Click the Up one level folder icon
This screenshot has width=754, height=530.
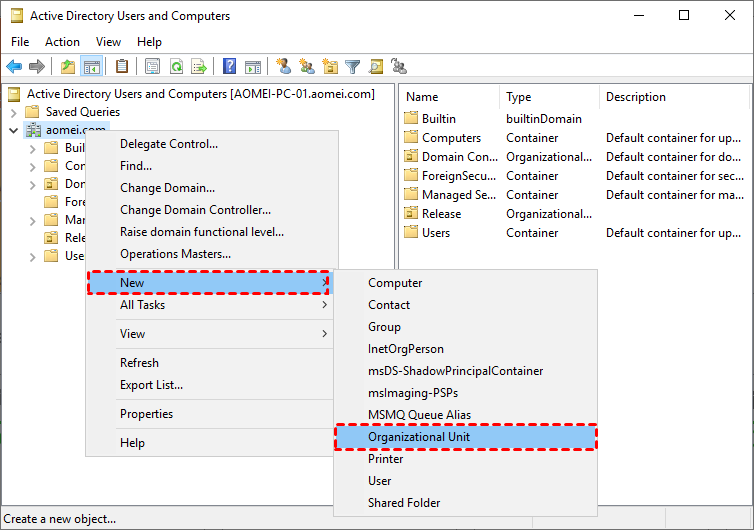[68, 67]
